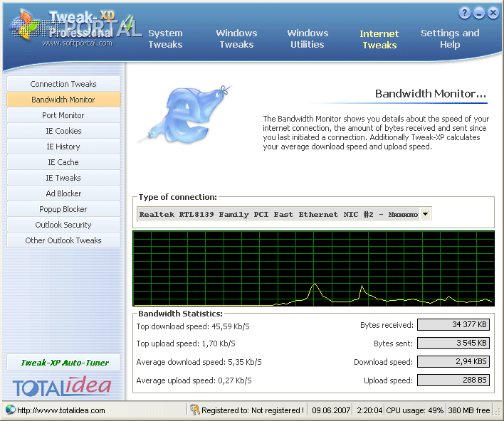The image size is (504, 421).
Task: Open Outlook Security section
Action: pos(63,225)
